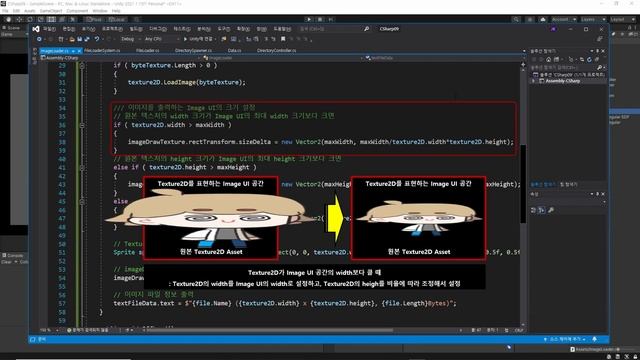Switch to Team Explorer bottom tab
Screen dimensions: 640x360
click(568, 184)
